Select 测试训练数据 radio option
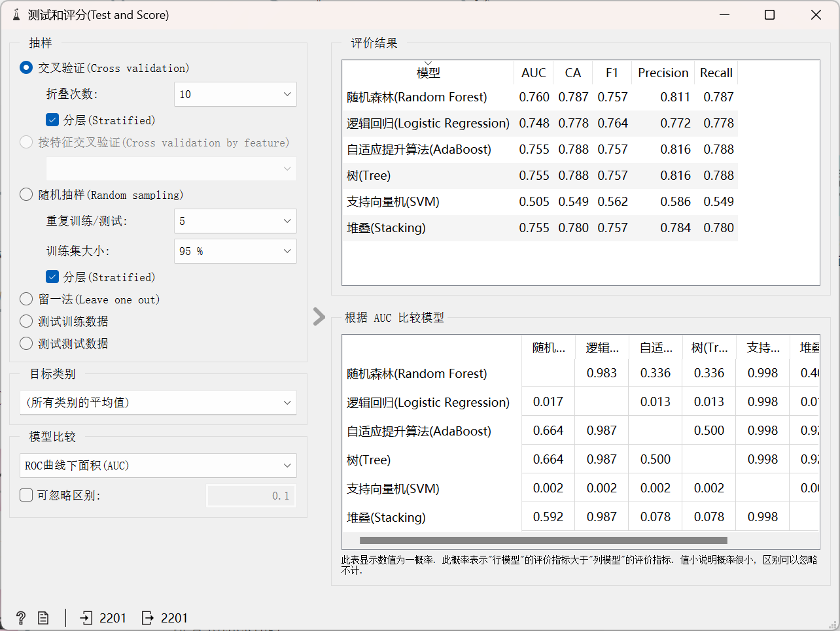 pyautogui.click(x=26, y=321)
